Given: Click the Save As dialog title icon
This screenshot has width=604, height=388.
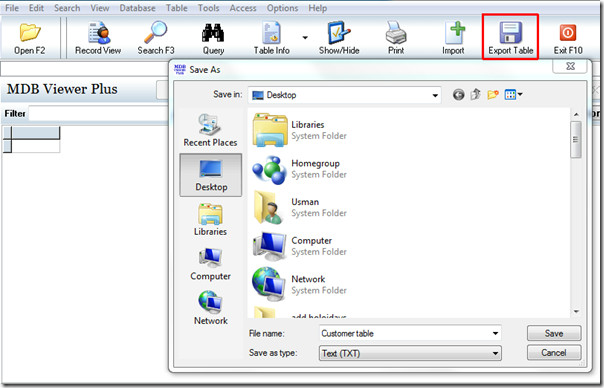Looking at the screenshot, I should pos(180,69).
